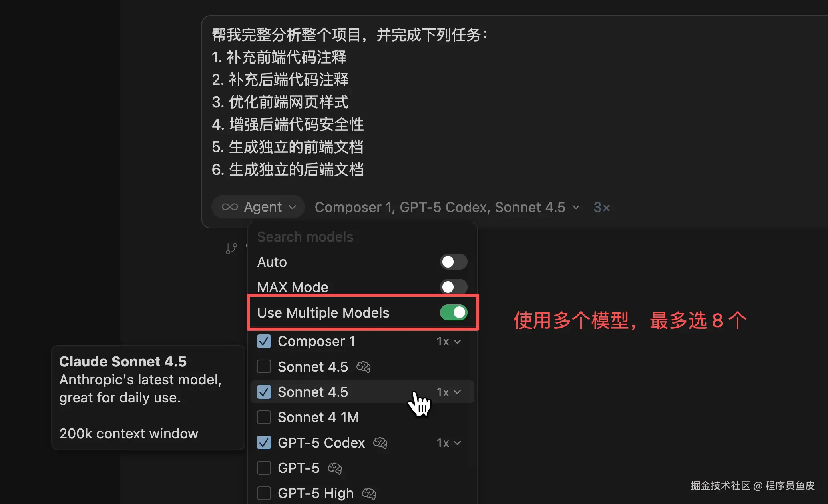Turn off Use Multiple Models switch
This screenshot has height=504, width=828.
[453, 312]
